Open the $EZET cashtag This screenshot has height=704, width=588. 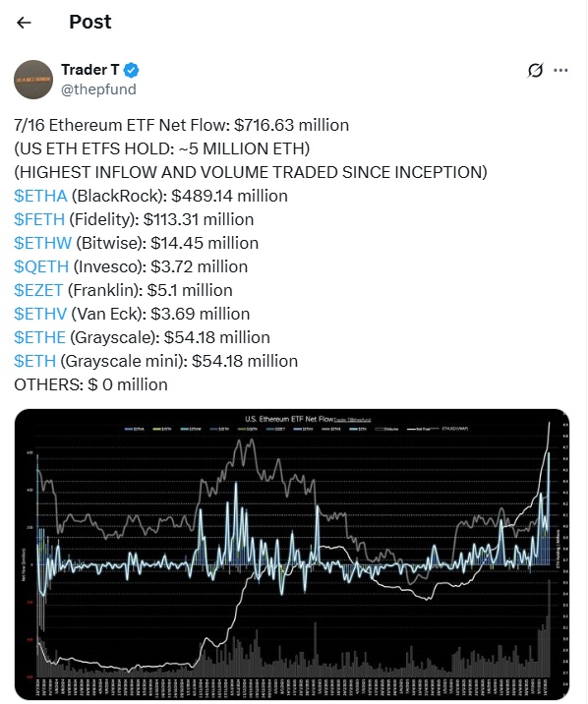coord(38,290)
